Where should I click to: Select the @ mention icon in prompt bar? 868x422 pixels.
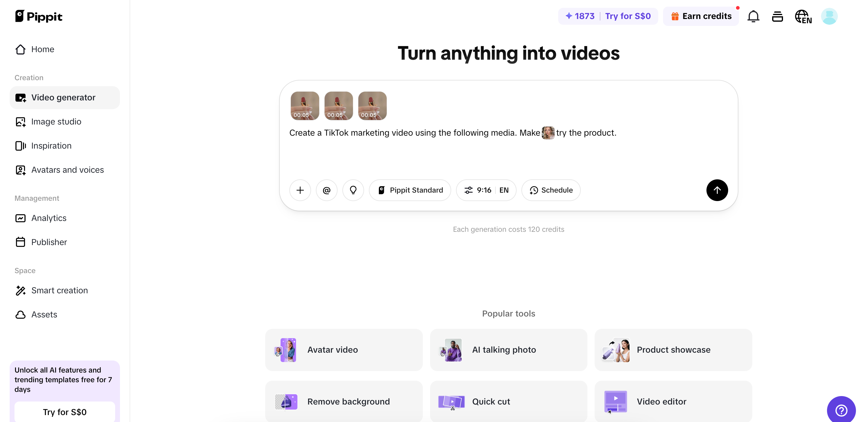point(326,190)
